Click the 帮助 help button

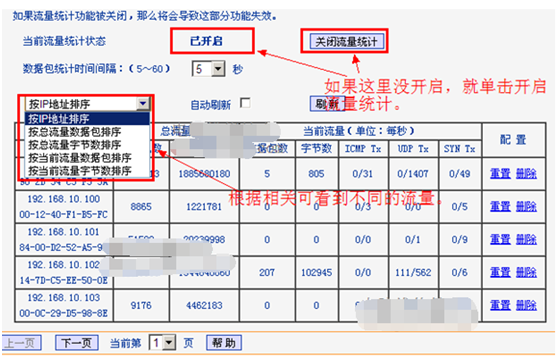pos(224,343)
